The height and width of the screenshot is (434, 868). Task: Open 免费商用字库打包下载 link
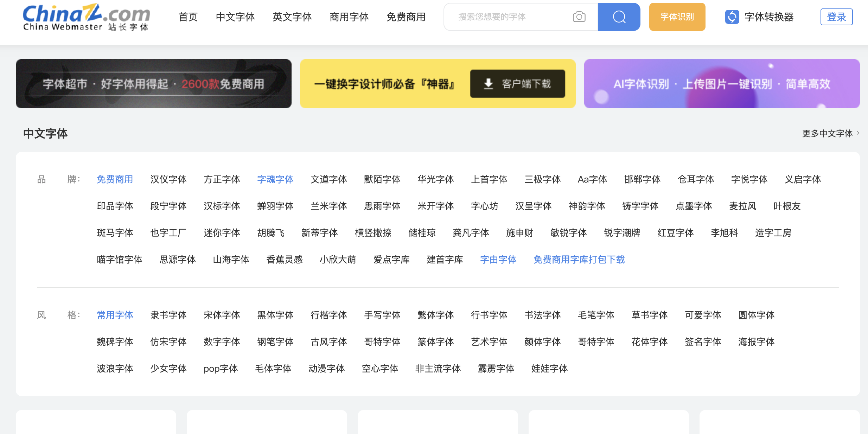tap(579, 260)
